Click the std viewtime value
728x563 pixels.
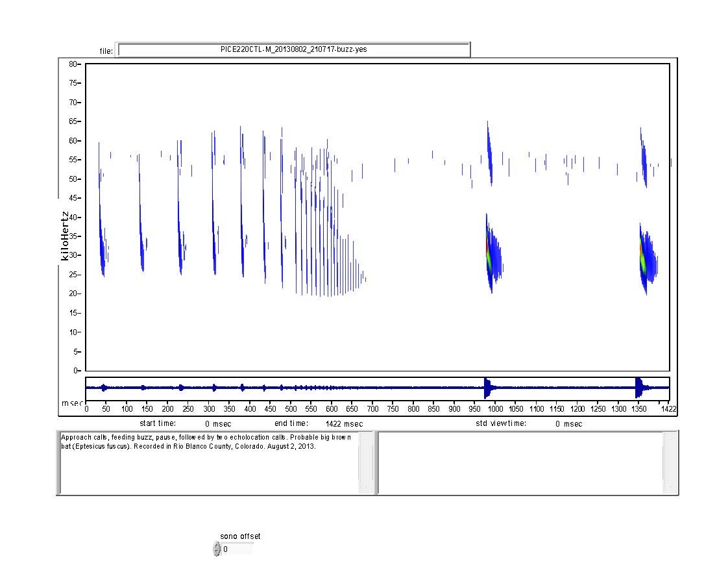[568, 423]
